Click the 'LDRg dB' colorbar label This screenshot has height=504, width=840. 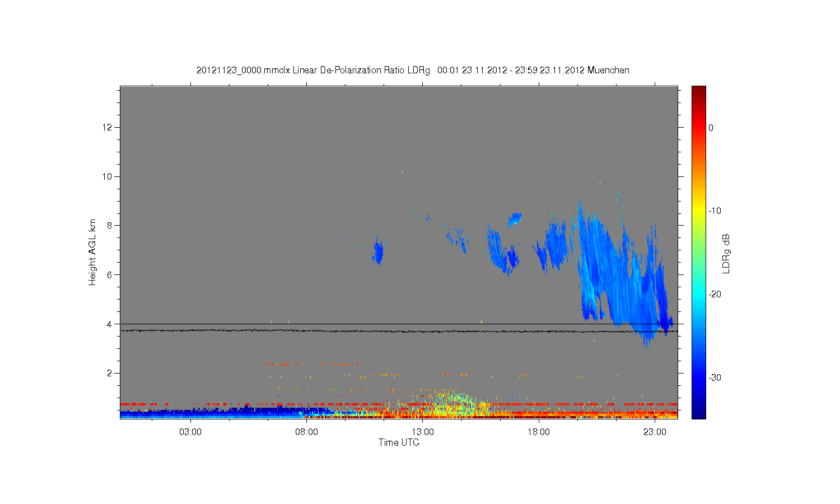pyautogui.click(x=726, y=254)
